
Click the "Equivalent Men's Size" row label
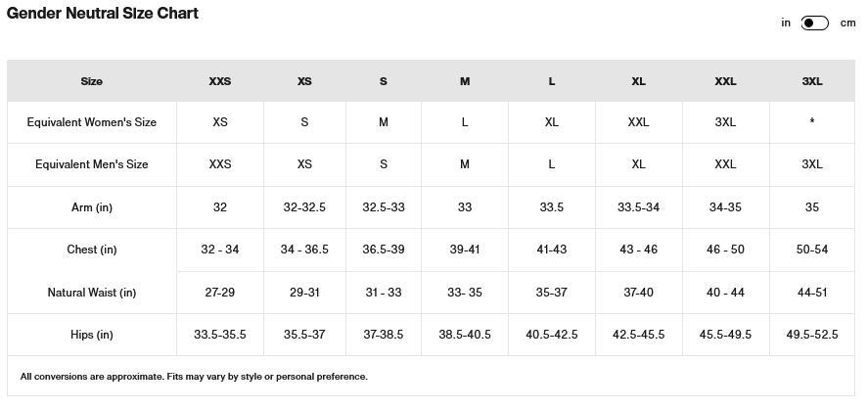coord(92,164)
